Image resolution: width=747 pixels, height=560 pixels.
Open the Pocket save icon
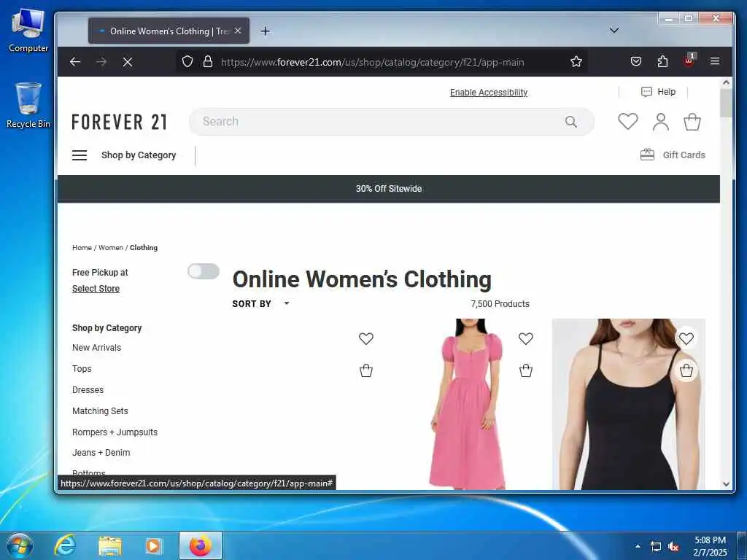pyautogui.click(x=636, y=61)
